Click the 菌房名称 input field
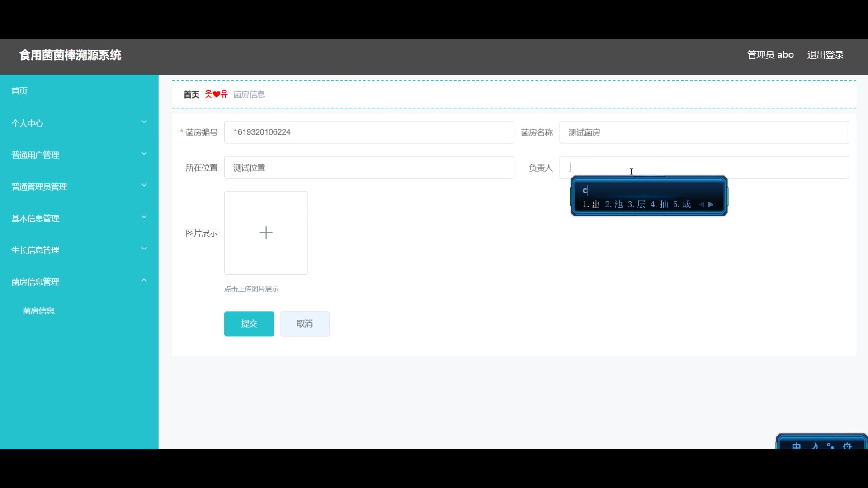The image size is (868, 488). (x=704, y=132)
